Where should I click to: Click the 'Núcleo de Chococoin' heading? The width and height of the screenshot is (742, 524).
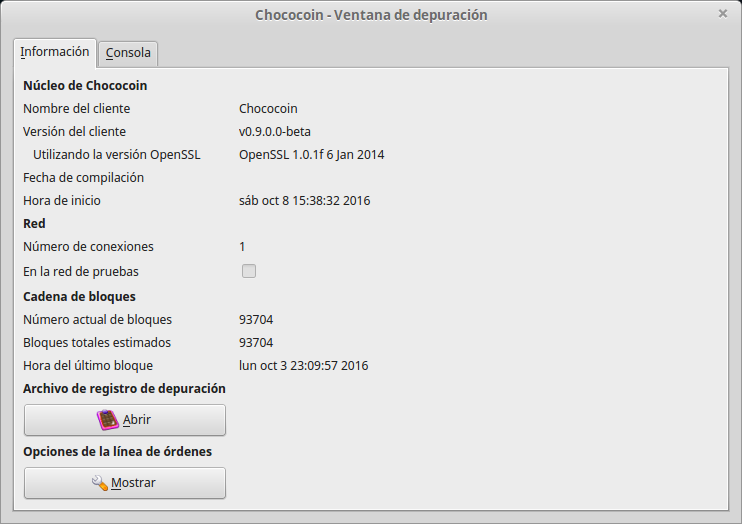point(85,86)
